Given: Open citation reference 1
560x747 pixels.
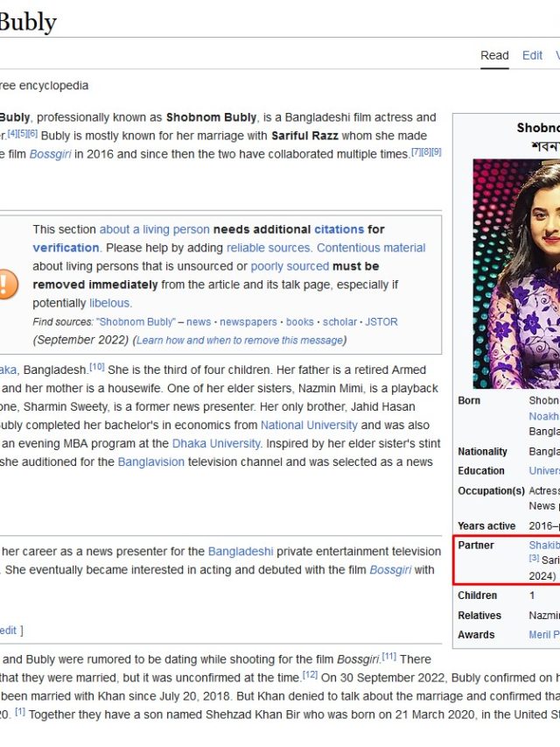Looking at the screenshot, I should coord(20,712).
